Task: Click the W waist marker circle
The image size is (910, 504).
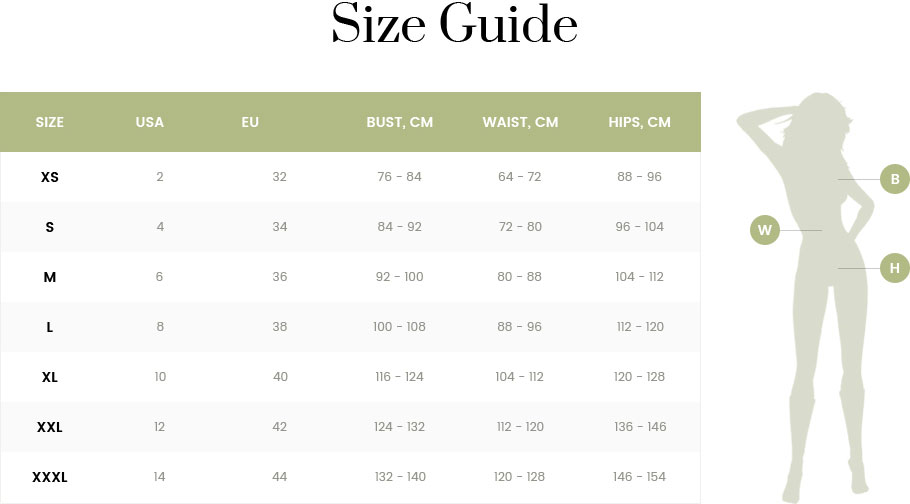Action: [765, 230]
